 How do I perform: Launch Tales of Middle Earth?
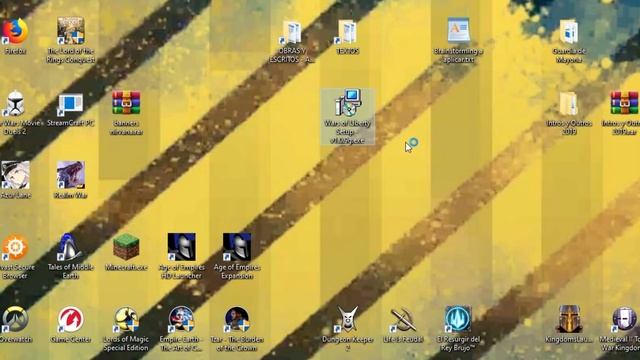[71, 247]
